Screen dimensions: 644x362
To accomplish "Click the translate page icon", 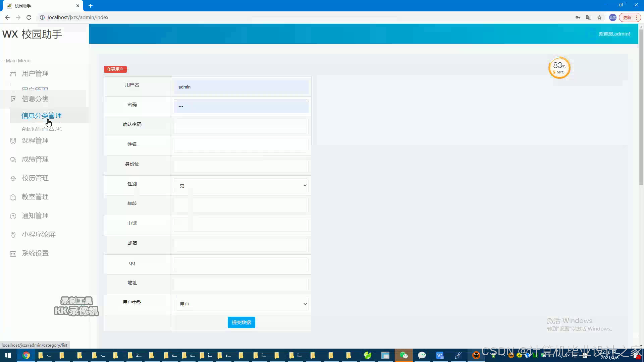I will click(x=589, y=17).
